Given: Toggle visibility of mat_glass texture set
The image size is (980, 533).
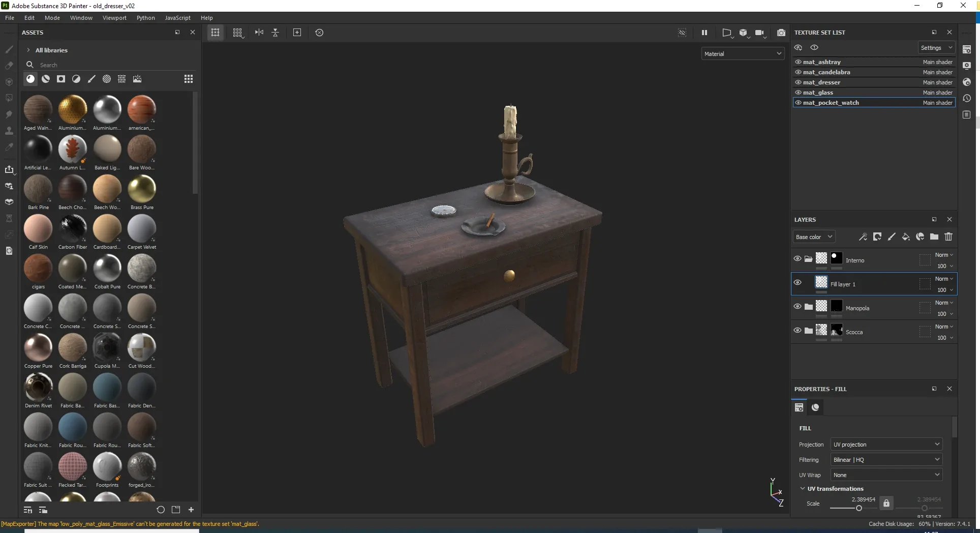Looking at the screenshot, I should [798, 93].
